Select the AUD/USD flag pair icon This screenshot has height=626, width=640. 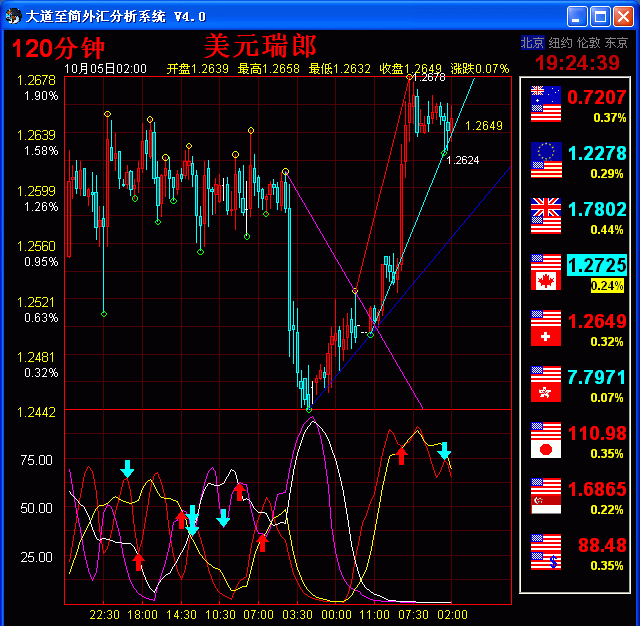point(546,104)
